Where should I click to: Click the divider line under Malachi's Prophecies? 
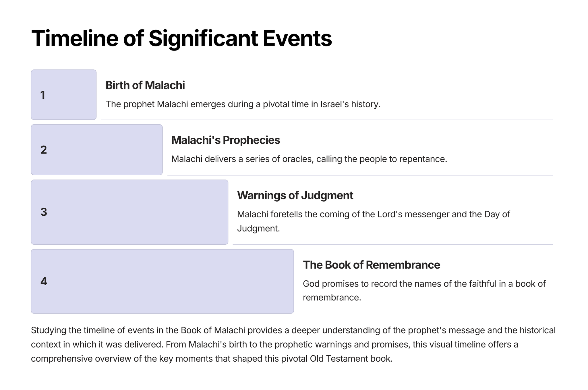coord(360,175)
